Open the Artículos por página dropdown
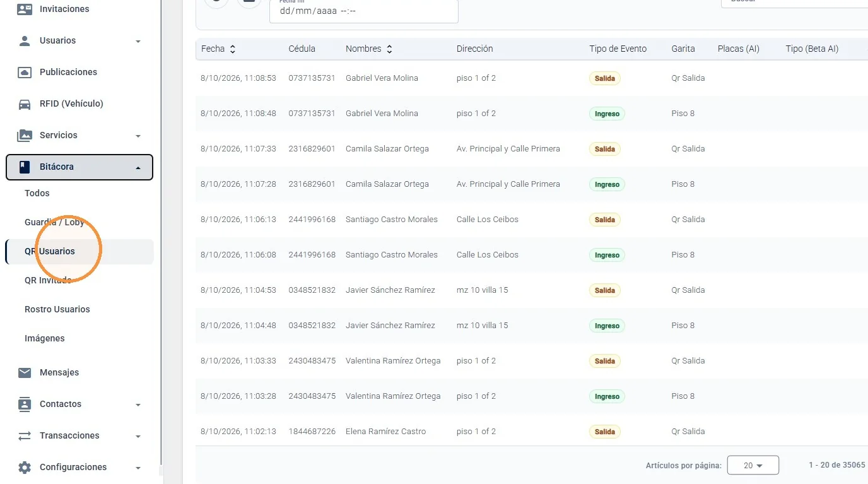The width and height of the screenshot is (868, 484). pos(753,465)
